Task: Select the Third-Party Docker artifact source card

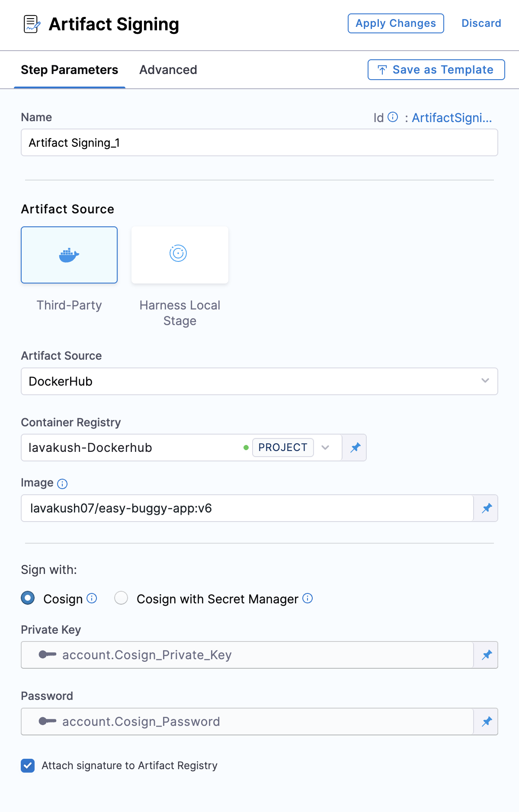Action: coord(69,255)
